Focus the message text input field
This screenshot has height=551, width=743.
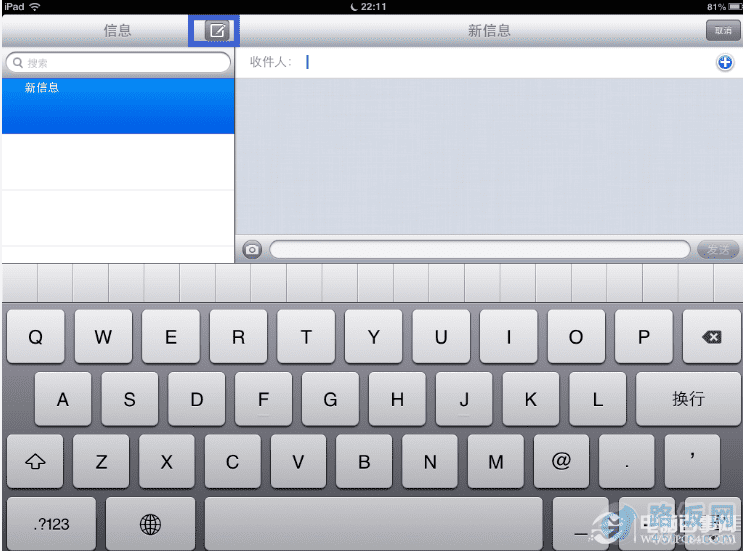(480, 249)
